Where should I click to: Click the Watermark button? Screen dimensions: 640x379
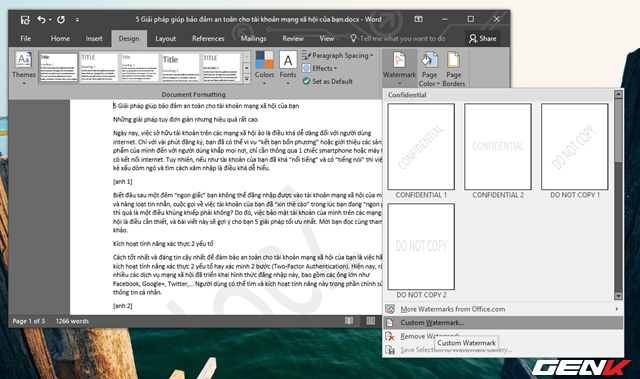[x=399, y=68]
